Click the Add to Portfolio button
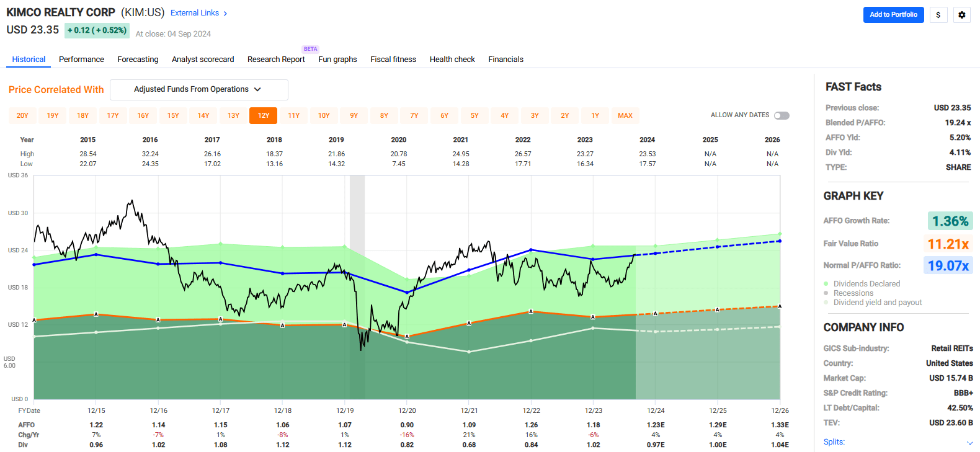This screenshot has height=452, width=980. point(893,15)
